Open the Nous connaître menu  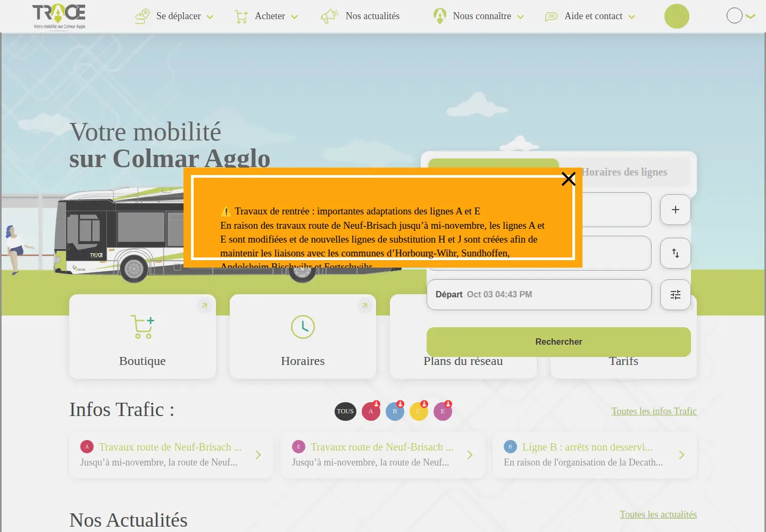point(479,16)
